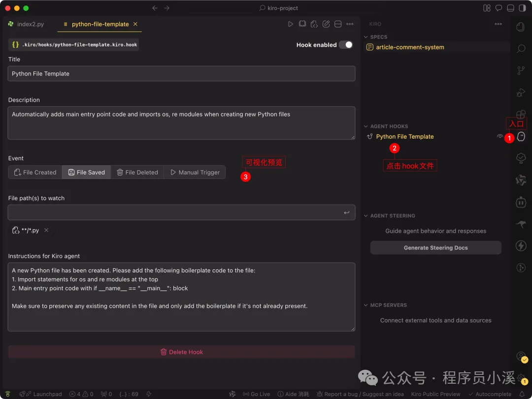Open Source Control branch icon
Screen dimensions: 532x399
[521, 71]
